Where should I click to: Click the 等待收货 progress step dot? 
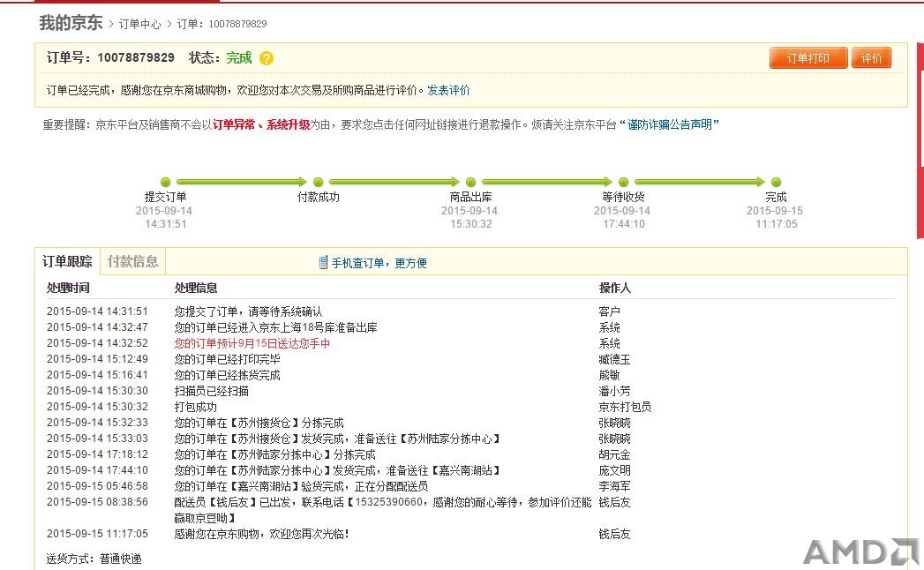(x=623, y=182)
